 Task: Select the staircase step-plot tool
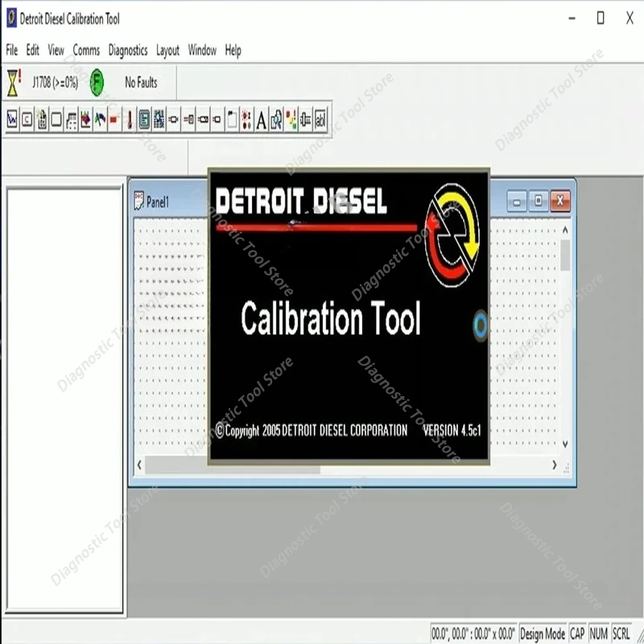pos(71,120)
